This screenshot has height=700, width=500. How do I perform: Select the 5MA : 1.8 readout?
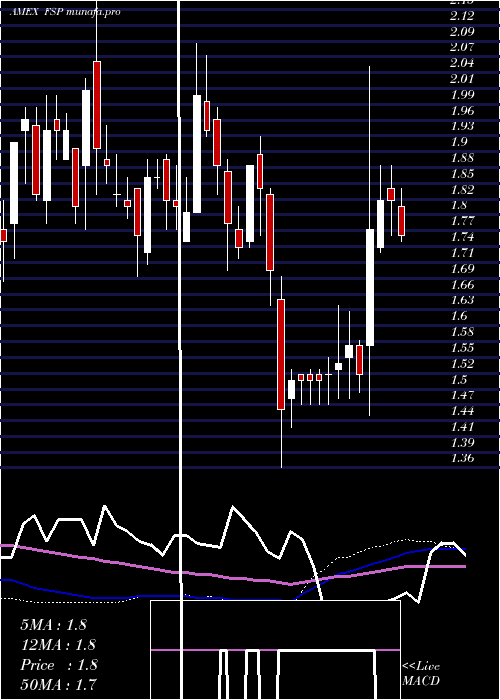click(54, 625)
